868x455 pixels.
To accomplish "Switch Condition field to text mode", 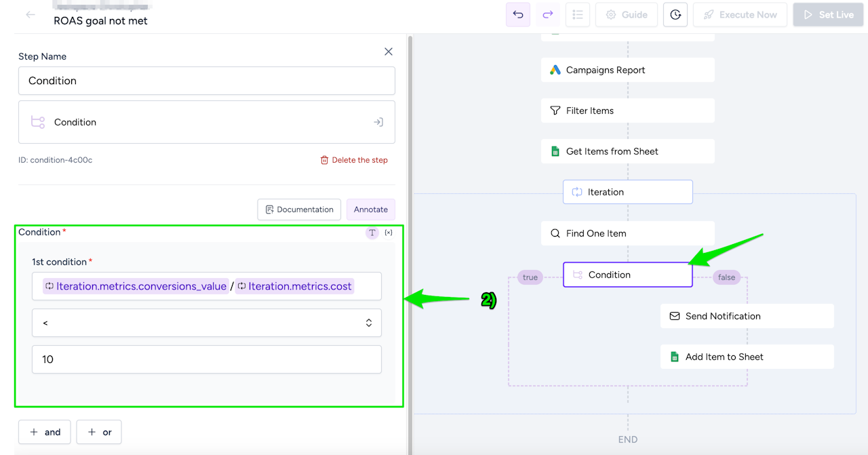I will tap(372, 233).
